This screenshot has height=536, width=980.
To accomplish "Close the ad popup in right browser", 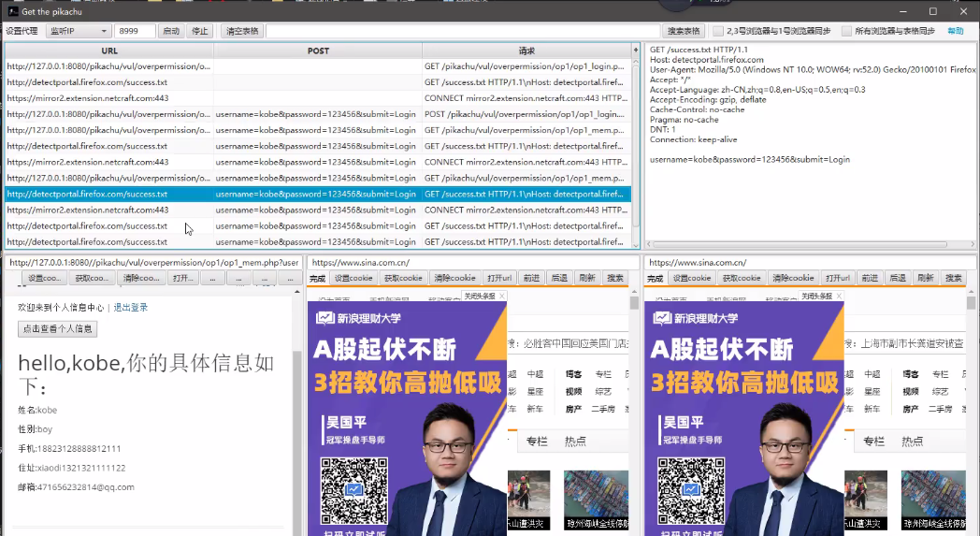I will pos(839,297).
